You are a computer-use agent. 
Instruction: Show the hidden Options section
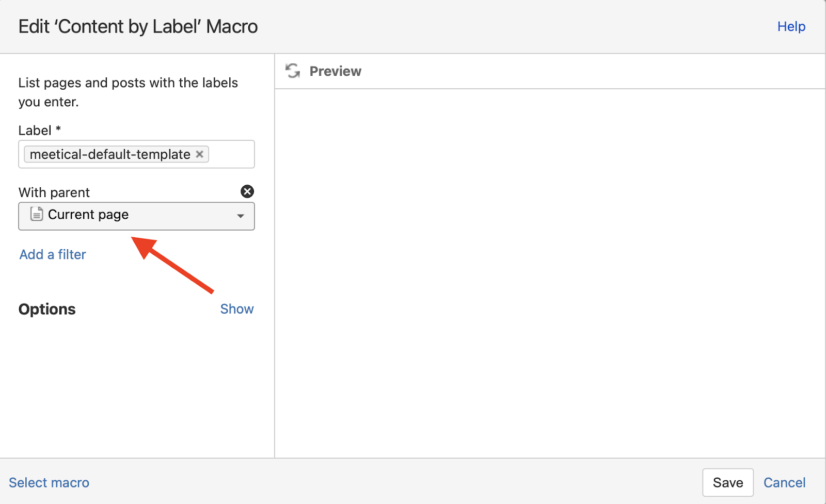(x=237, y=308)
